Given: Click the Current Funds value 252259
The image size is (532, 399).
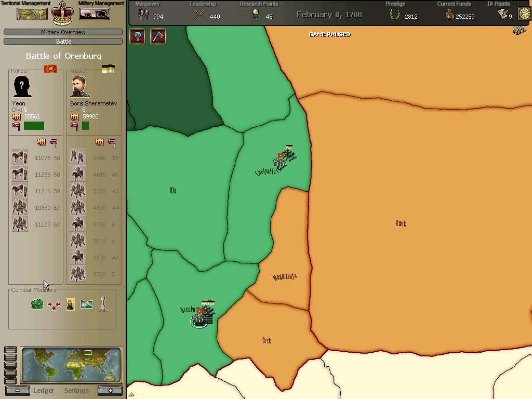Looking at the screenshot, I should [465, 17].
